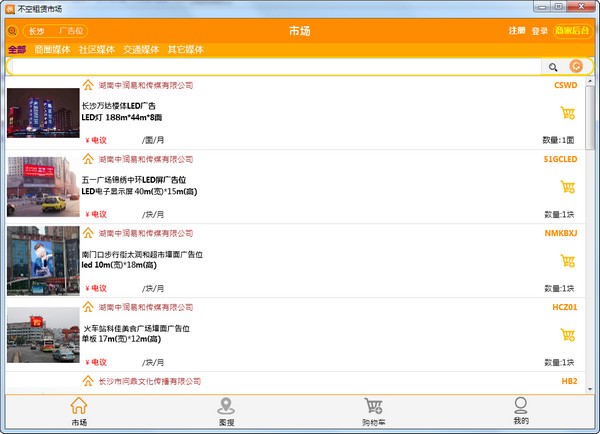The image size is (600, 434).
Task: Go to 我的 profile tab
Action: click(520, 412)
